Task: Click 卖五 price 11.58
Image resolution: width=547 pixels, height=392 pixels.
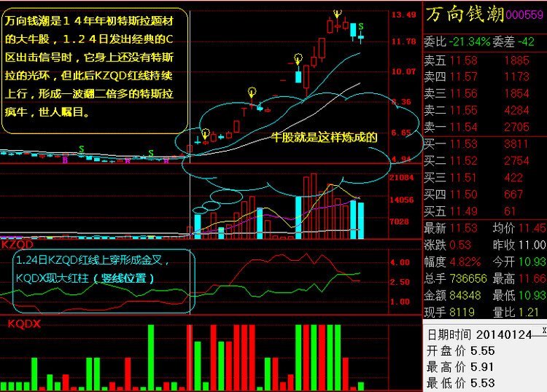Action: point(463,60)
